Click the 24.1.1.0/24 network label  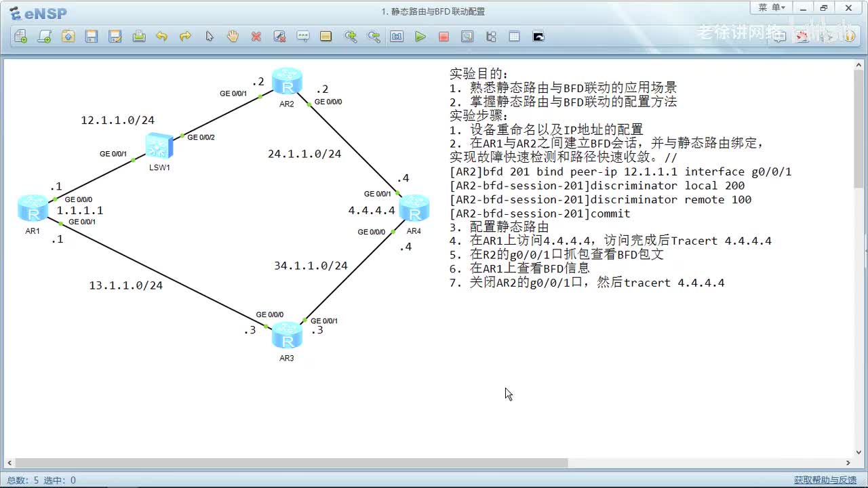[304, 154]
